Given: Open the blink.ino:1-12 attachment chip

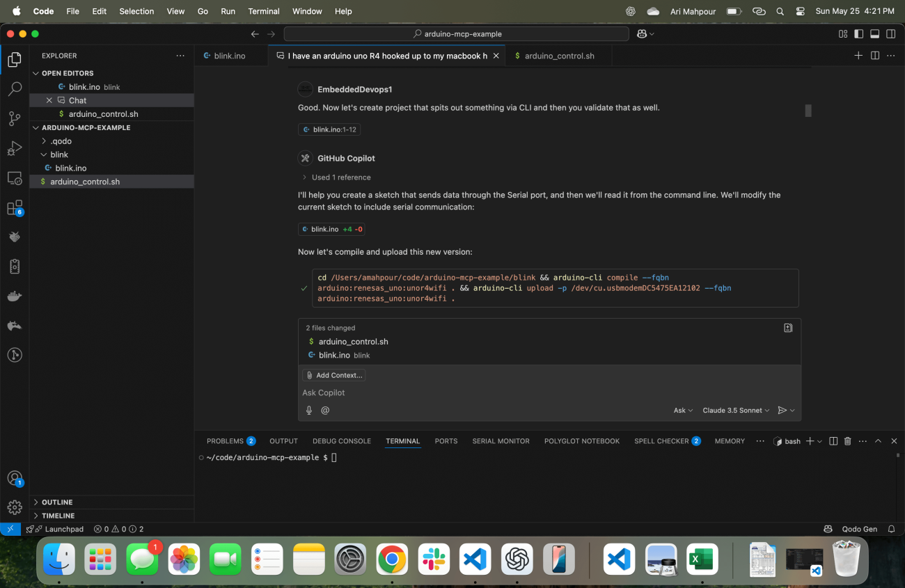Looking at the screenshot, I should point(329,129).
